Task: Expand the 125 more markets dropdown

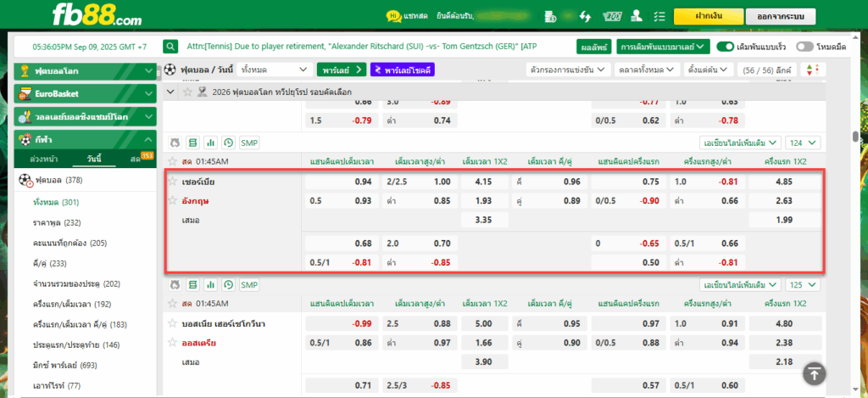Action: (x=802, y=285)
